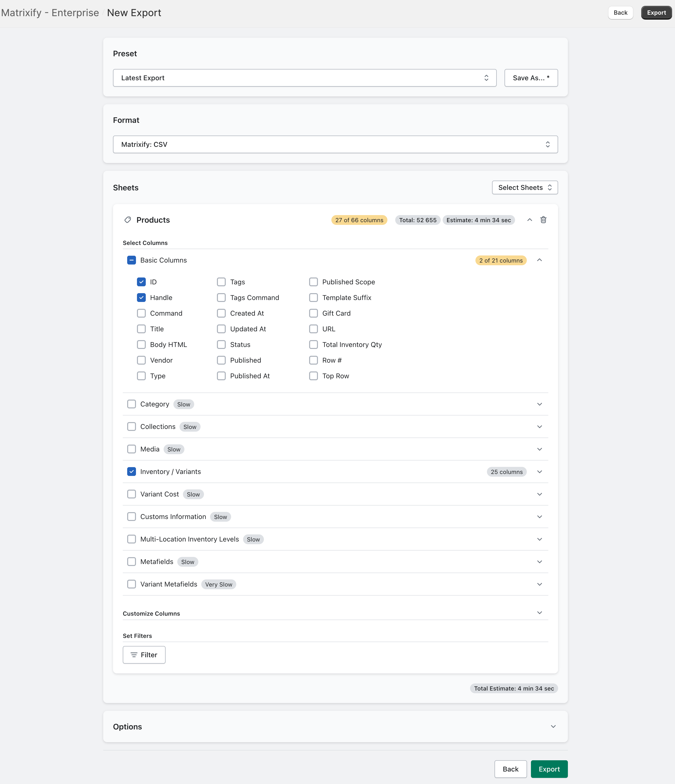Tick the Total Inventory Qty checkbox
675x784 pixels.
coord(313,344)
